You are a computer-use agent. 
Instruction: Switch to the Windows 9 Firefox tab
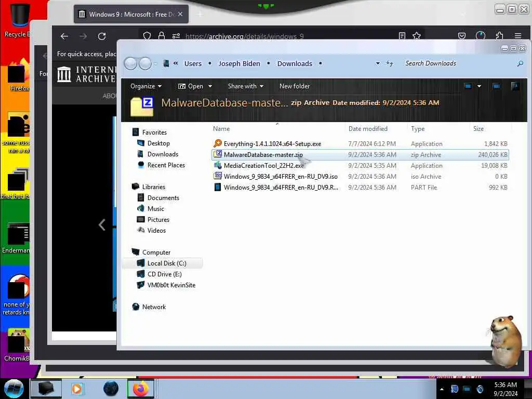pyautogui.click(x=131, y=14)
